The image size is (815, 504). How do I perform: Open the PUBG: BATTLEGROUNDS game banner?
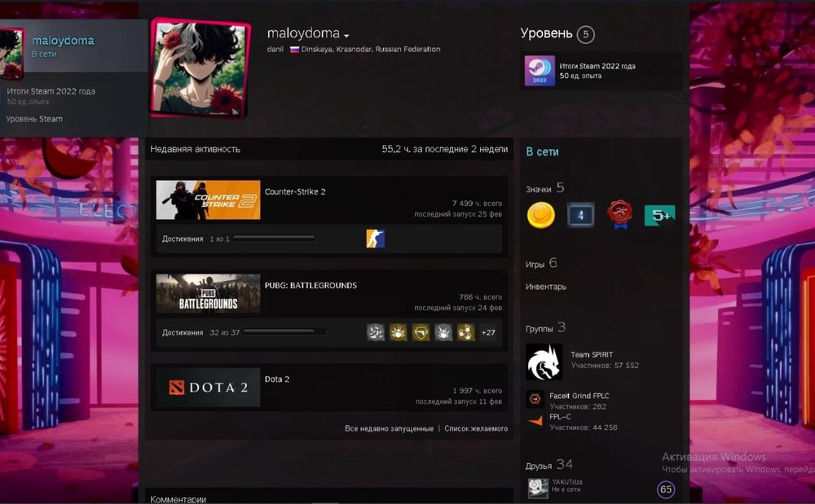[x=208, y=293]
